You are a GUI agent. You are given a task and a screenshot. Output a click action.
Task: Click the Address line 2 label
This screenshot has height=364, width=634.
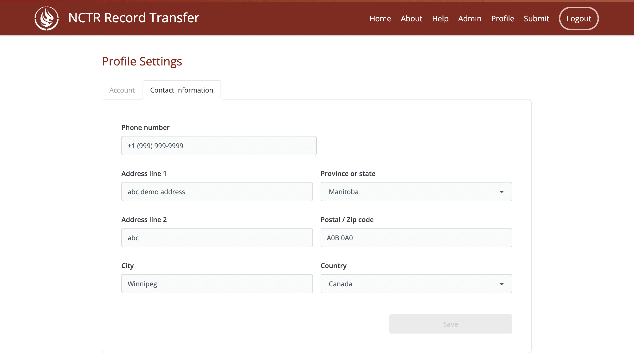(144, 219)
